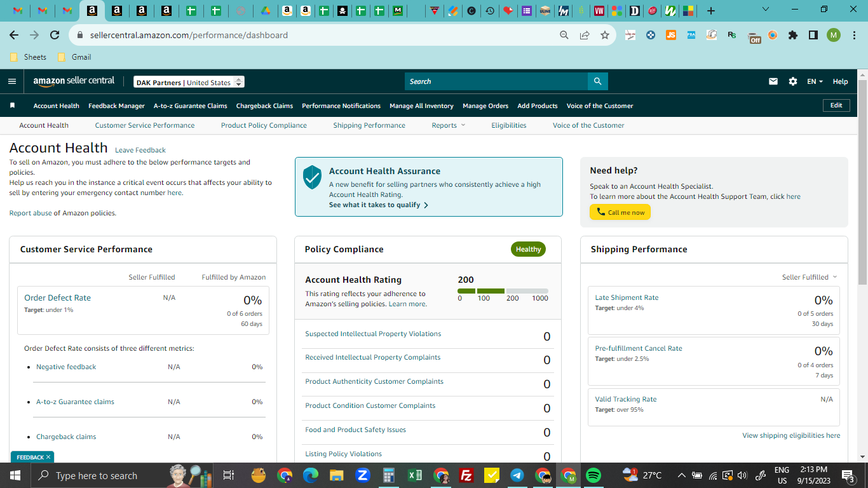Image resolution: width=868 pixels, height=488 pixels.
Task: Open Manage All Inventory menu item
Action: click(x=421, y=105)
